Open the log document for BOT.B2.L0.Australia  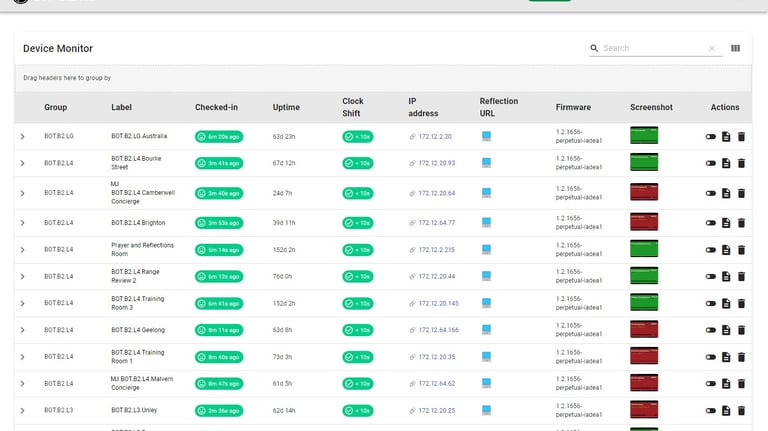[x=726, y=137]
